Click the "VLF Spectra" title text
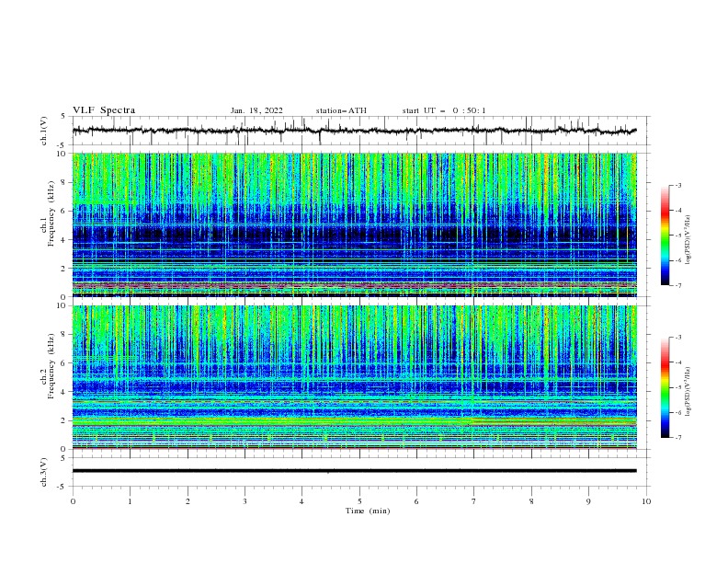This screenshot has height=563, width=728. [104, 110]
